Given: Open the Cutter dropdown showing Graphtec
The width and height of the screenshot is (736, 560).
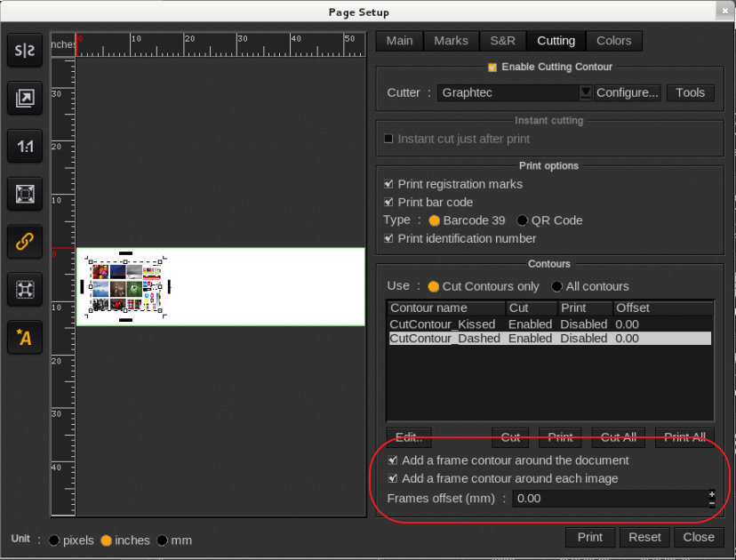Looking at the screenshot, I should coord(586,92).
